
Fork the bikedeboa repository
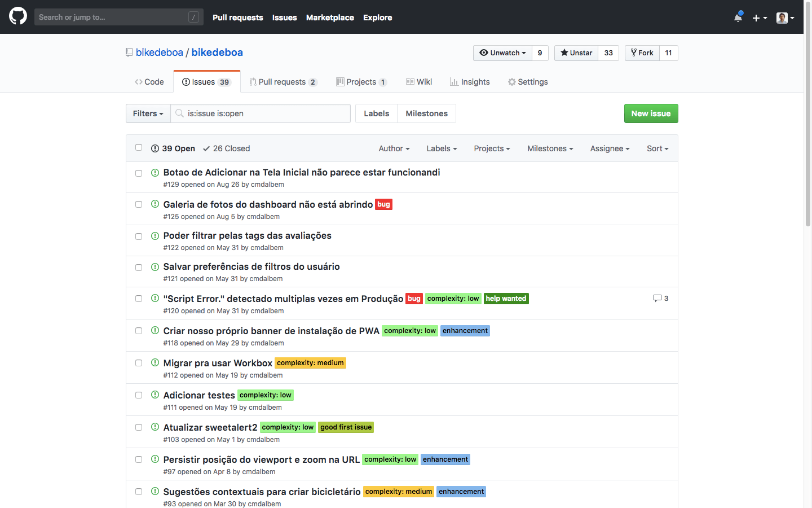click(642, 53)
